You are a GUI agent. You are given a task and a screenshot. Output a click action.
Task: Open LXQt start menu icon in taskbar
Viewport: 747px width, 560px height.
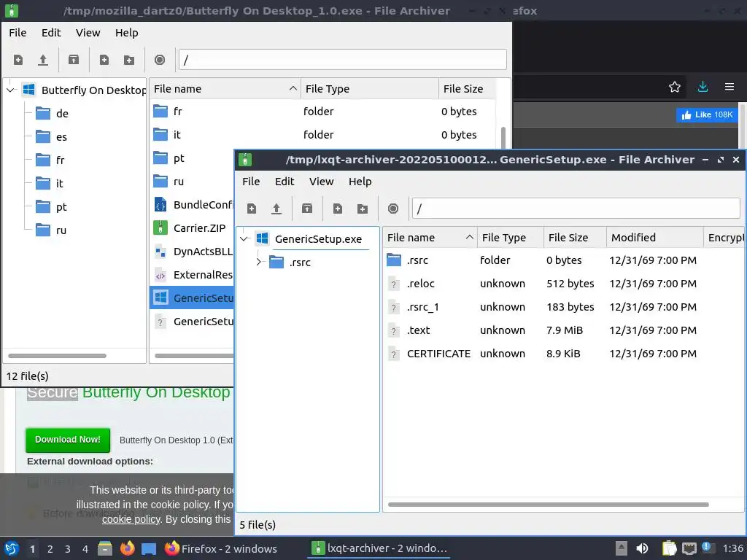12,548
